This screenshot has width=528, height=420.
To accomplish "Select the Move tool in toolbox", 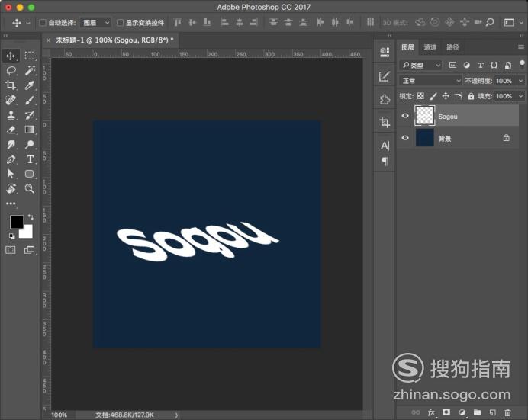I will 11,56.
